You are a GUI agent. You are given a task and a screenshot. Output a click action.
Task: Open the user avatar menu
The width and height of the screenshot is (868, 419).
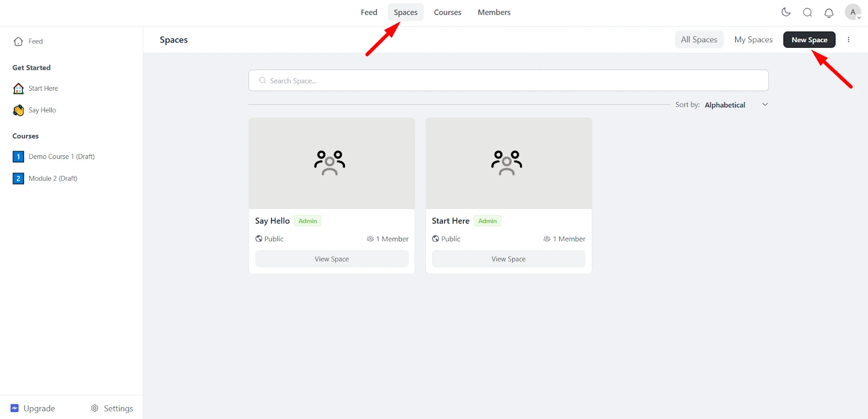coord(853,12)
